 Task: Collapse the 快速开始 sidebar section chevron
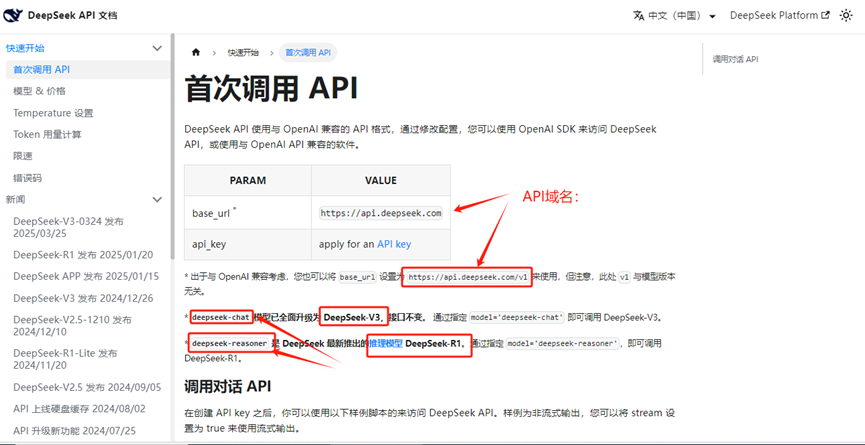(157, 48)
